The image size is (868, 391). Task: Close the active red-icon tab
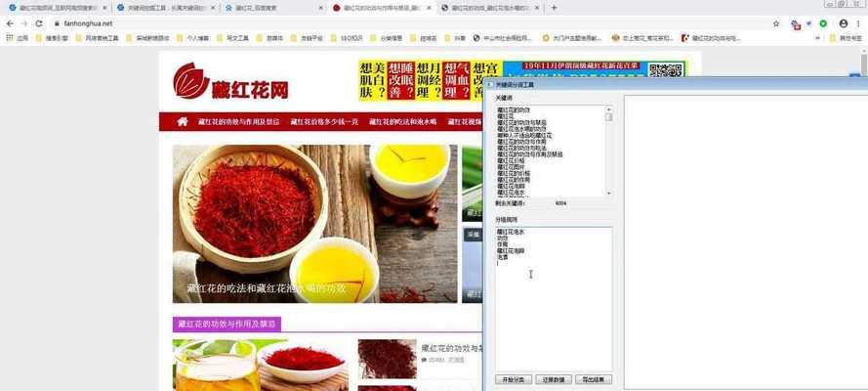[429, 8]
